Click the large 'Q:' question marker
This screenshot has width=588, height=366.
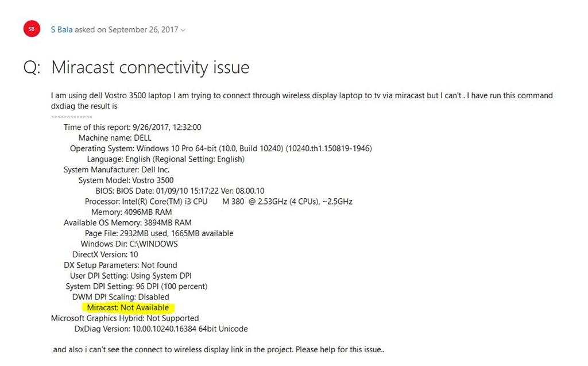(32, 68)
